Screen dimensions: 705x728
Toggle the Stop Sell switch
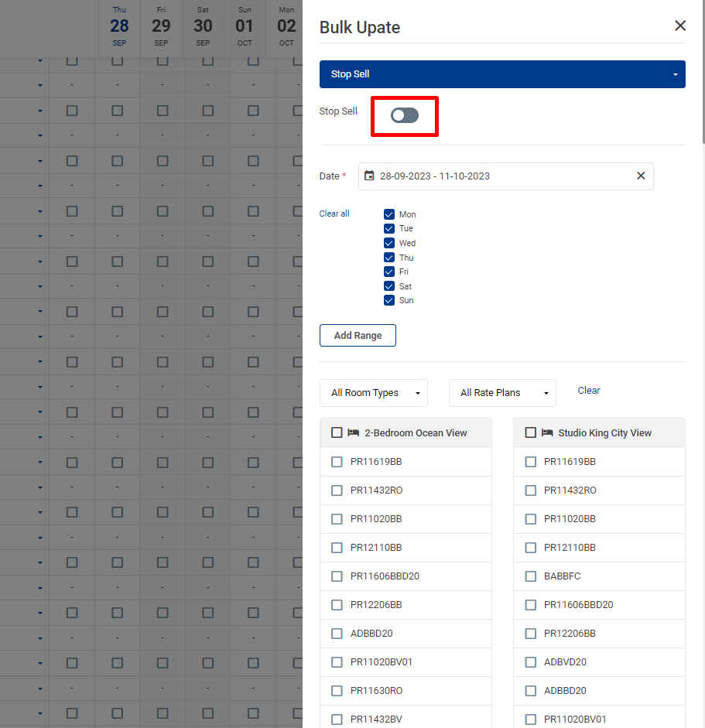tap(405, 116)
